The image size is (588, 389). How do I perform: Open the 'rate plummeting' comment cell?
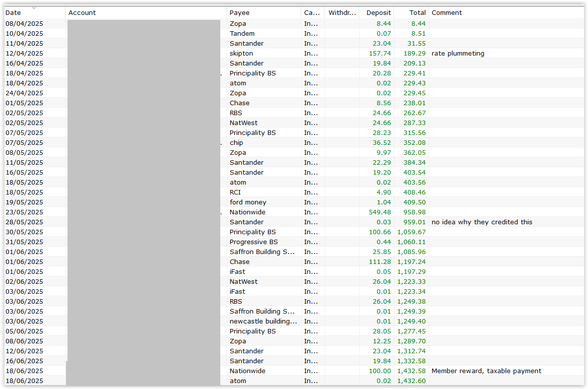click(x=457, y=53)
